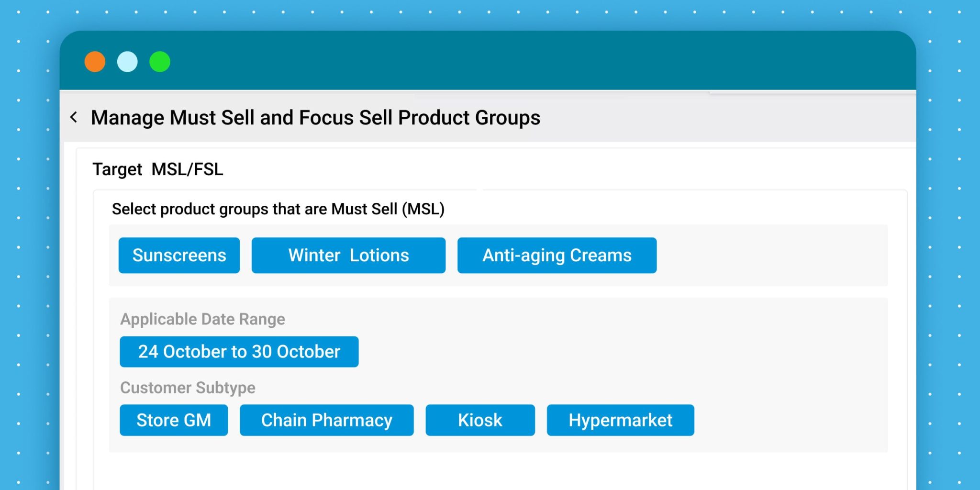
Task: Click the (MSL) text in the product groups label
Action: coord(423,209)
